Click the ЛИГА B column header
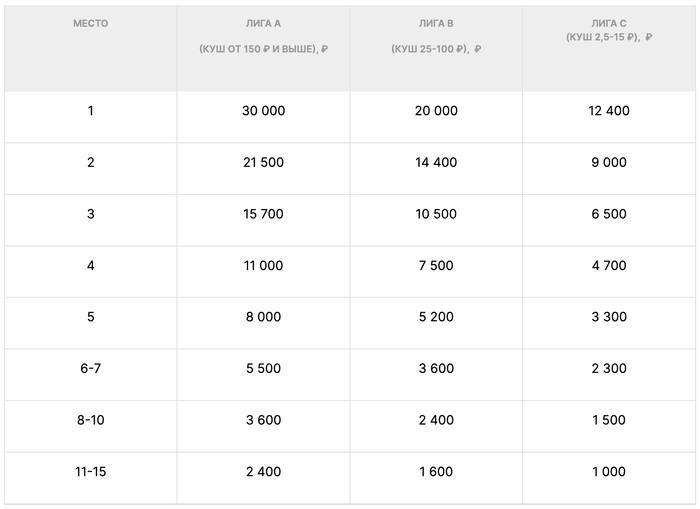The image size is (700, 509). (x=436, y=23)
